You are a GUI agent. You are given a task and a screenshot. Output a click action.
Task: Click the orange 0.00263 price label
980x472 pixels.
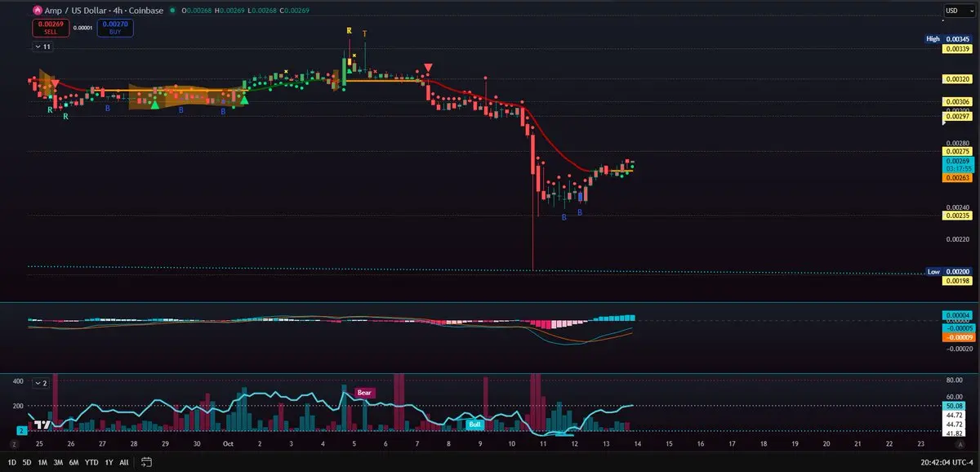(x=956, y=177)
